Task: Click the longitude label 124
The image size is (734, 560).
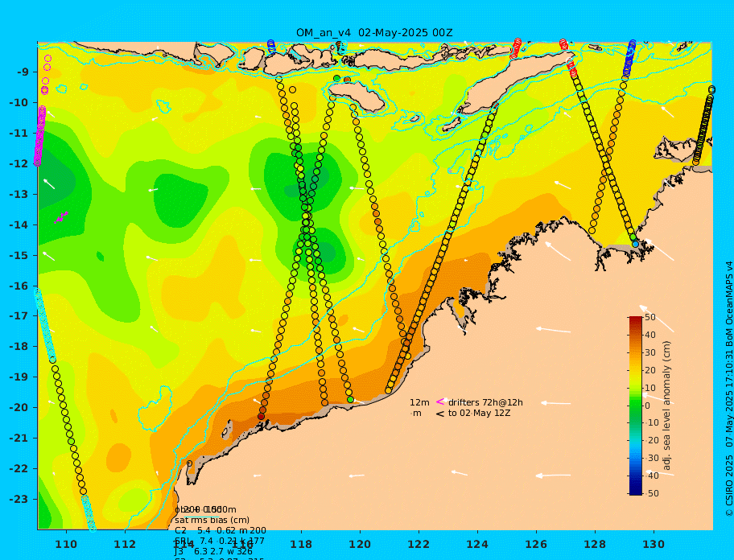Action: tap(477, 544)
